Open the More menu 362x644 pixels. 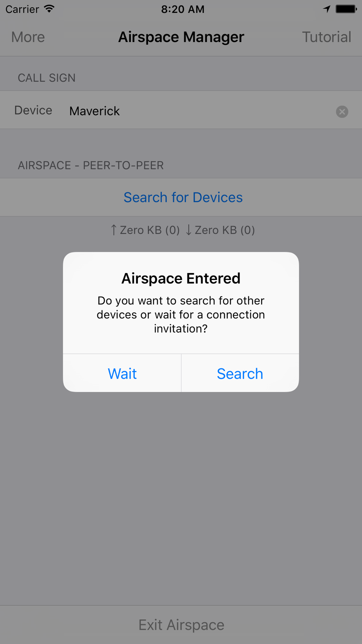coord(28,37)
